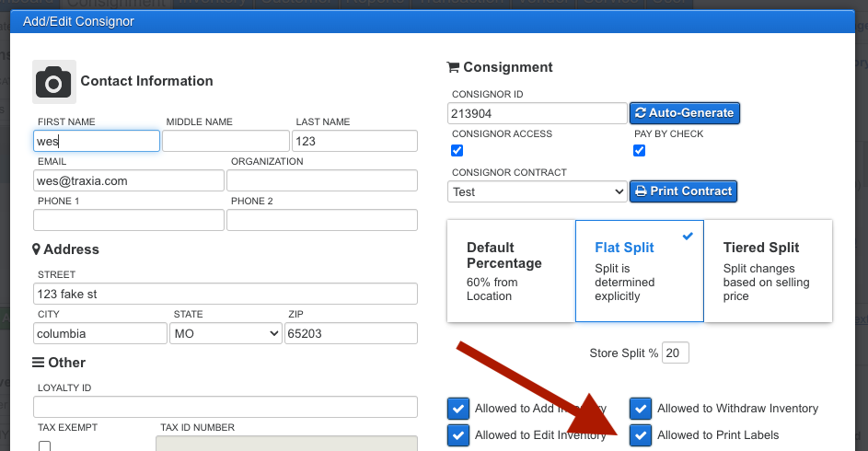Screen dimensions: 868x451
Task: Select the Default Percentage split option
Action: (510, 271)
